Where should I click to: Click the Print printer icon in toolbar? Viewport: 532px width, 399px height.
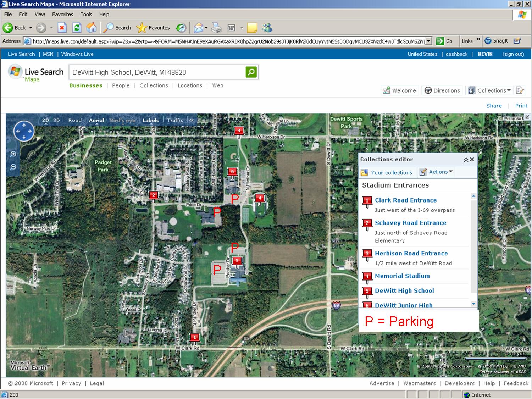tap(216, 28)
